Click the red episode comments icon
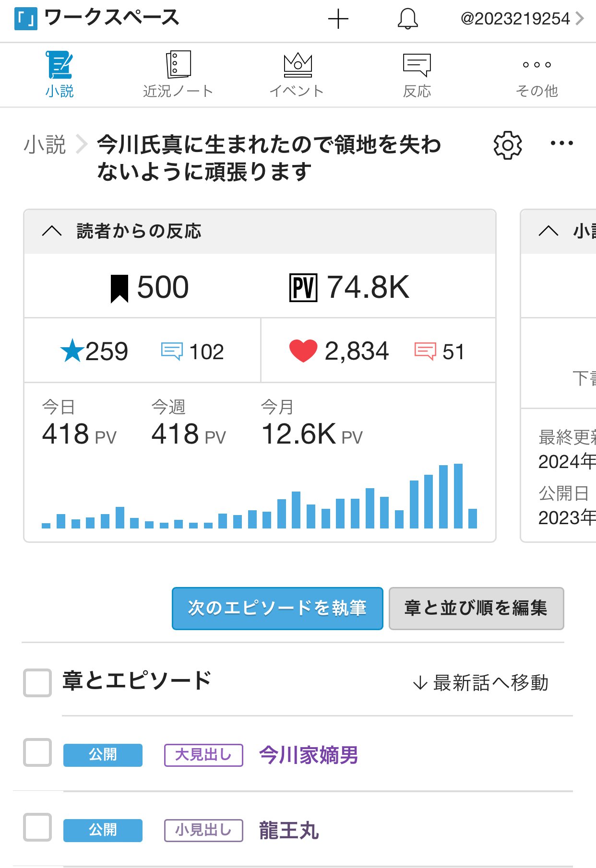This screenshot has width=596, height=868. pyautogui.click(x=425, y=351)
